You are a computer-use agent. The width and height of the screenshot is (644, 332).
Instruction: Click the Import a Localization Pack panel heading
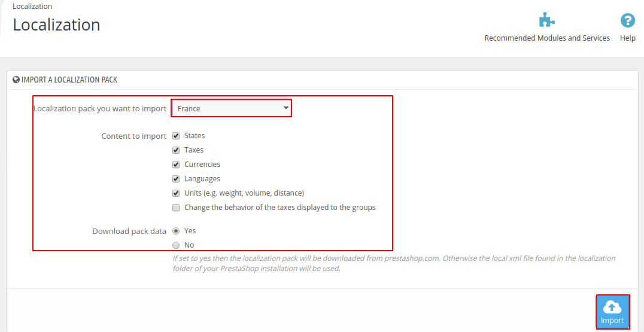[69, 80]
